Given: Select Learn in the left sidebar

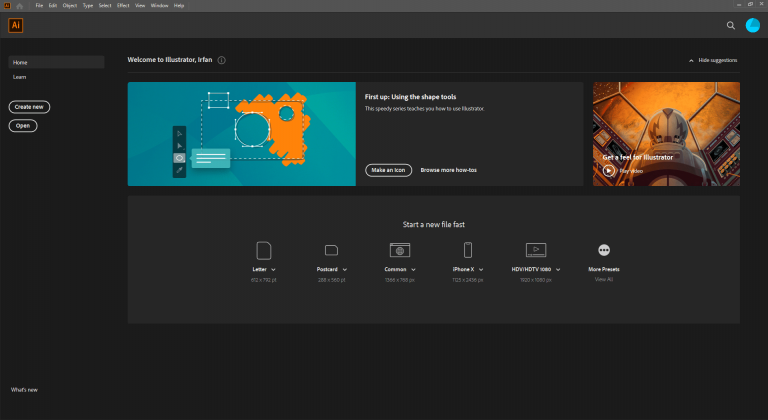Looking at the screenshot, I should (20, 77).
